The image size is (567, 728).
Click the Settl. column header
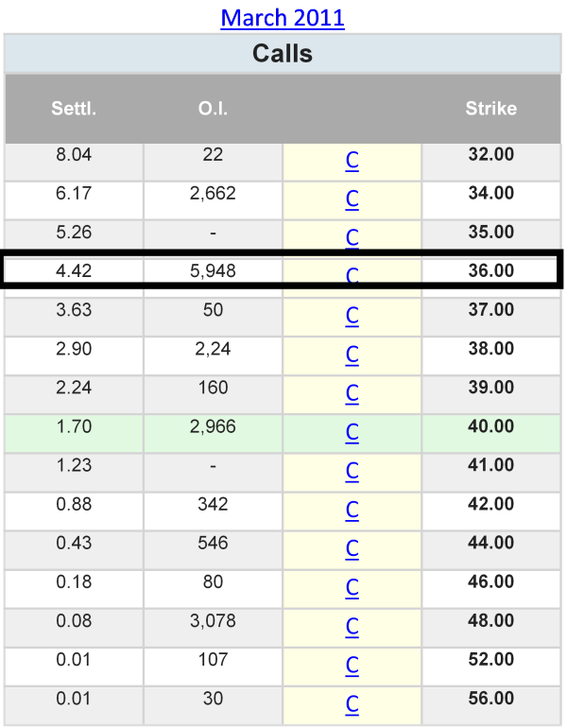pyautogui.click(x=74, y=109)
